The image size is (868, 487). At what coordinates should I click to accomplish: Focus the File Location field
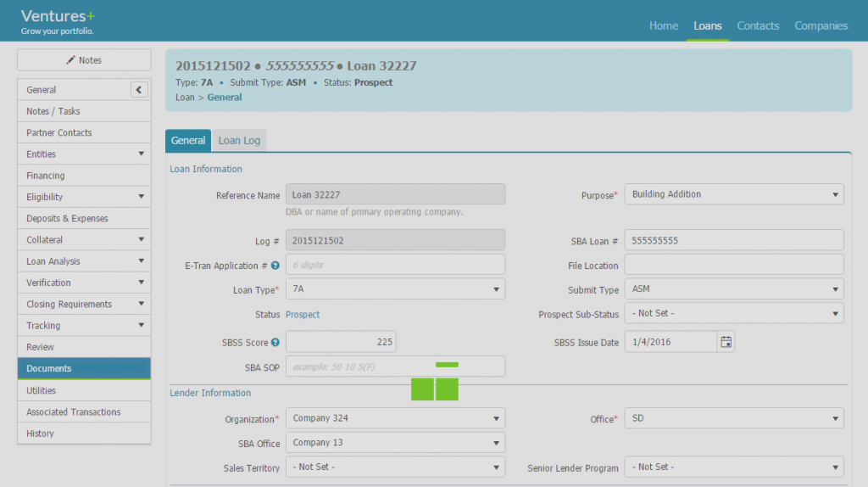(x=734, y=265)
